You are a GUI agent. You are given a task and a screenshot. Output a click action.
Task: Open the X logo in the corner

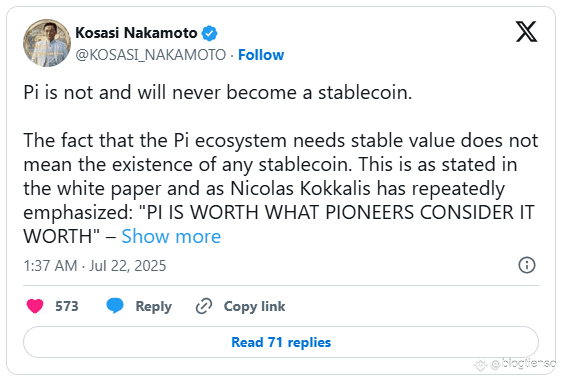pyautogui.click(x=527, y=32)
